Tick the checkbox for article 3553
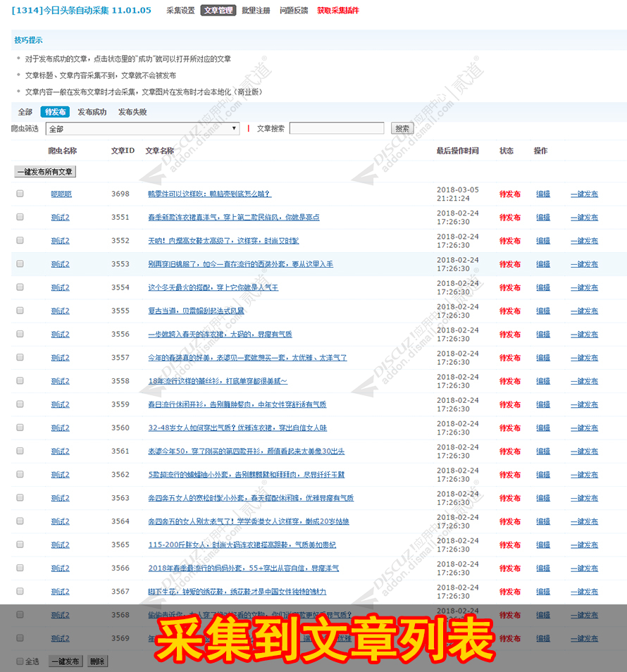The width and height of the screenshot is (627, 672). pyautogui.click(x=20, y=263)
